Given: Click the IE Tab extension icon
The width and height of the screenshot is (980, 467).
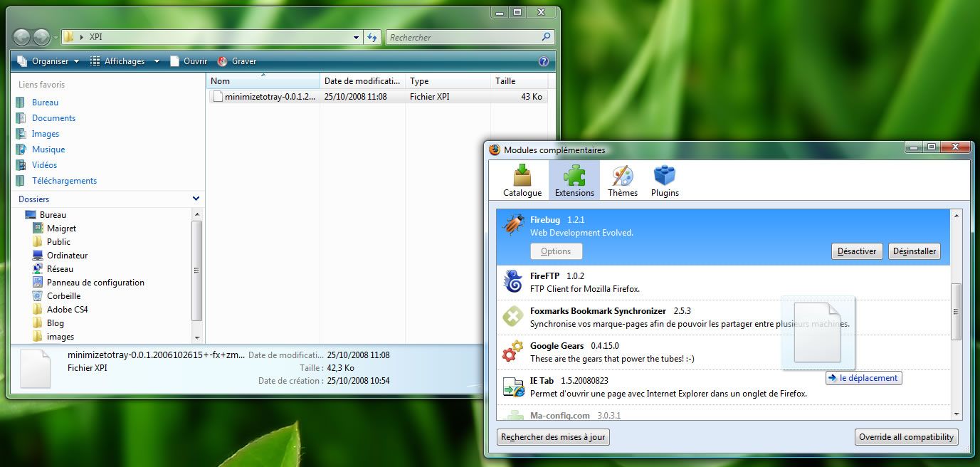Looking at the screenshot, I should [x=513, y=386].
